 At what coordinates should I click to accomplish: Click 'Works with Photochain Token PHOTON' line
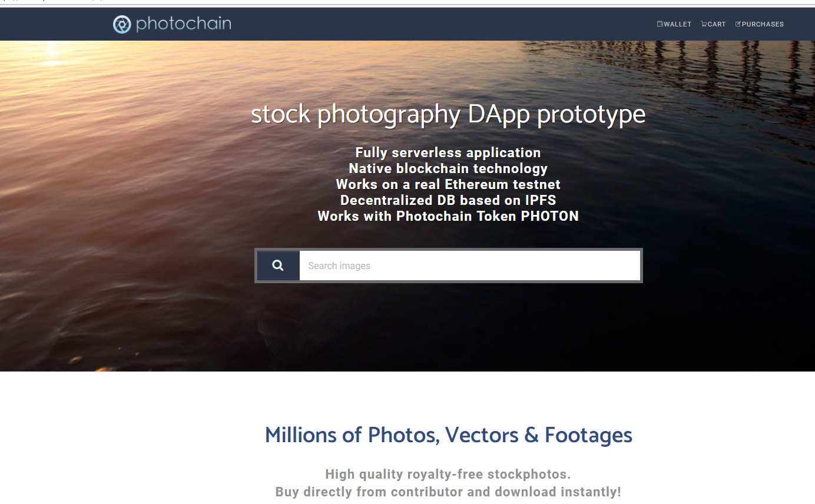[x=448, y=216]
